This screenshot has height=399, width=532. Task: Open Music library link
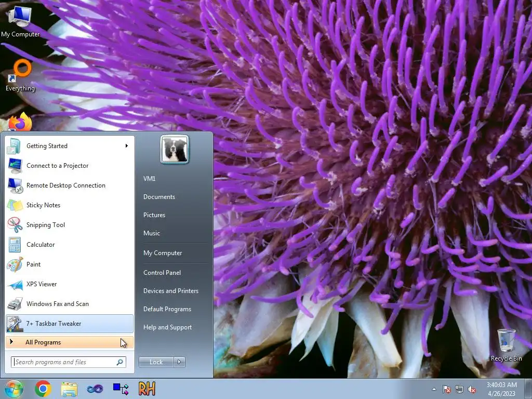(151, 233)
